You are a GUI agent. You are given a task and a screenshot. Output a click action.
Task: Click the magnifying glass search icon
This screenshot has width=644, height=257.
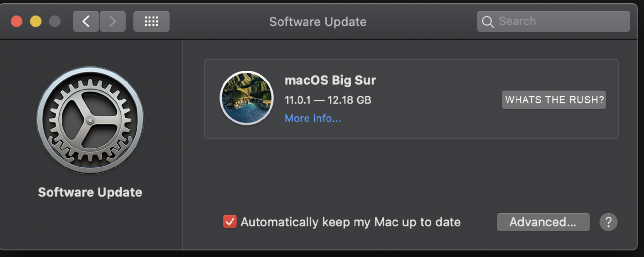(488, 22)
